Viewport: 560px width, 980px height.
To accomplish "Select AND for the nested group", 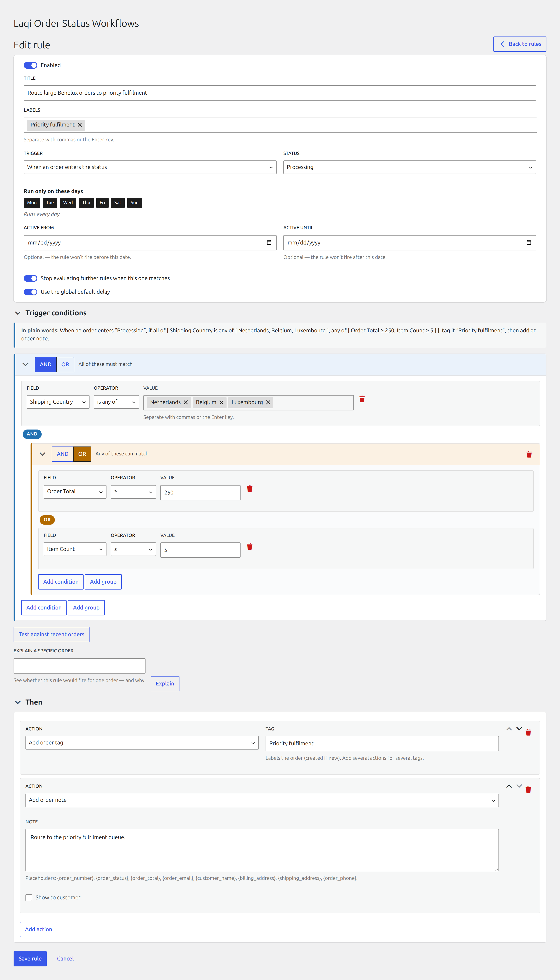I will coord(63,454).
